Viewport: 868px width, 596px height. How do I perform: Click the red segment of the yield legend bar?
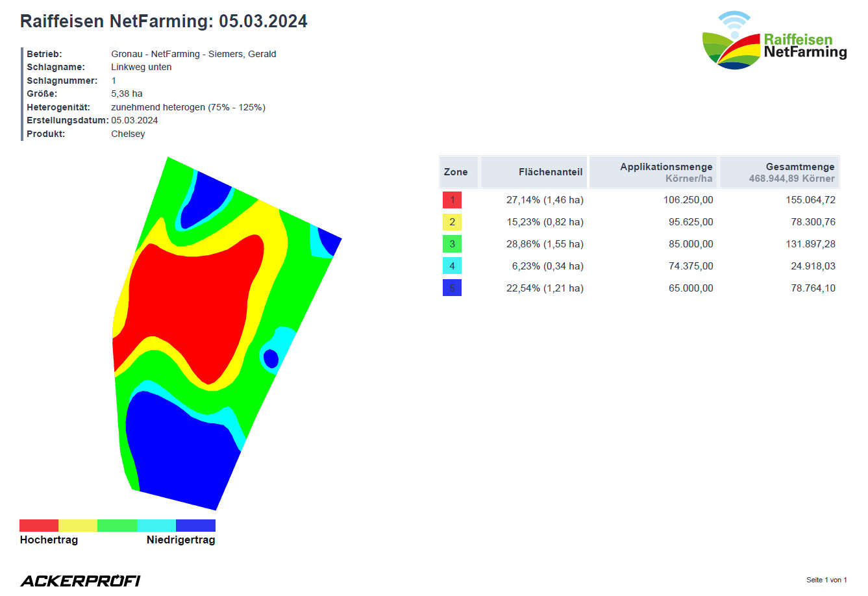(39, 526)
